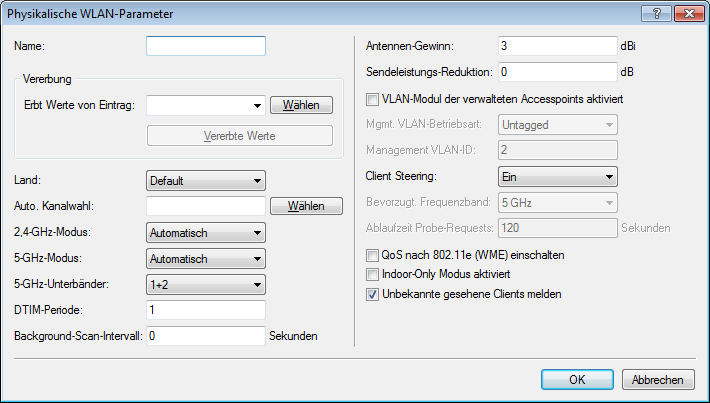Click the Abbrechen button
Viewport: 710px width, 403px height.
tap(658, 380)
